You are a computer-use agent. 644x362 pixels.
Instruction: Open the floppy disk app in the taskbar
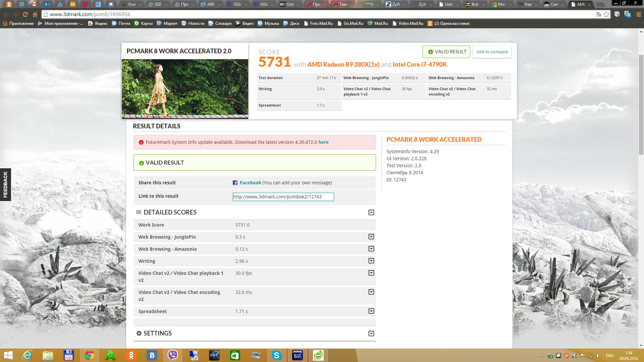point(69,355)
